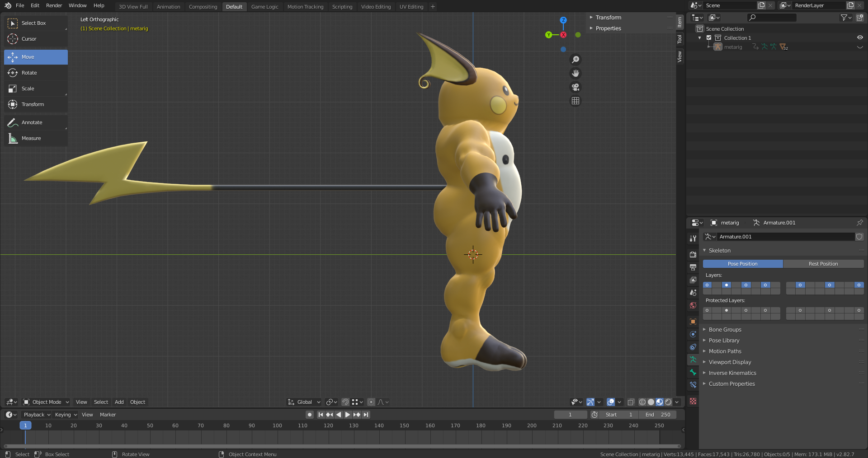This screenshot has width=868, height=458.
Task: Open Keying popover in timeline
Action: (66, 415)
